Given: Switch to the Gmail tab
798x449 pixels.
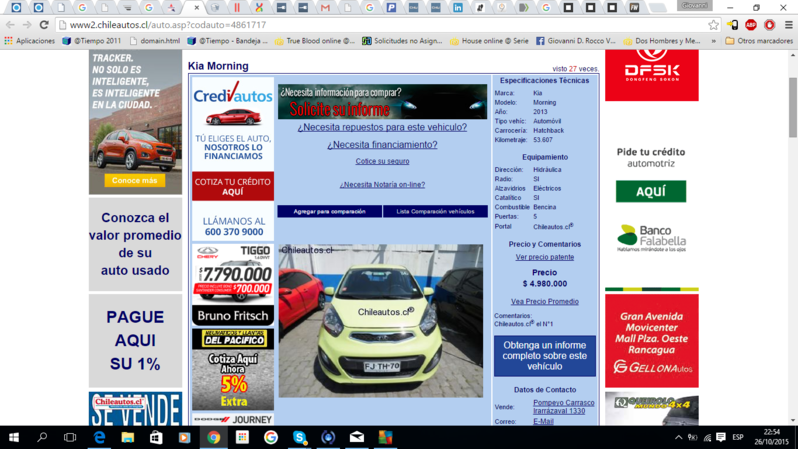Looking at the screenshot, I should [325, 8].
